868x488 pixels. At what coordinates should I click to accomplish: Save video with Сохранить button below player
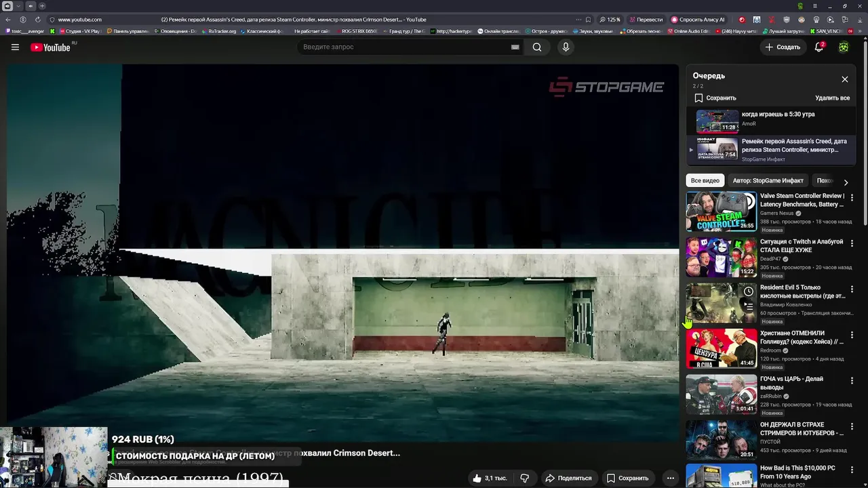pyautogui.click(x=627, y=478)
